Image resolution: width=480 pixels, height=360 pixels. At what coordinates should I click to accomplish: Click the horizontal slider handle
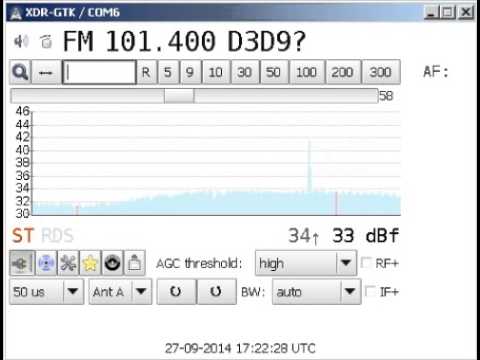[x=179, y=96]
